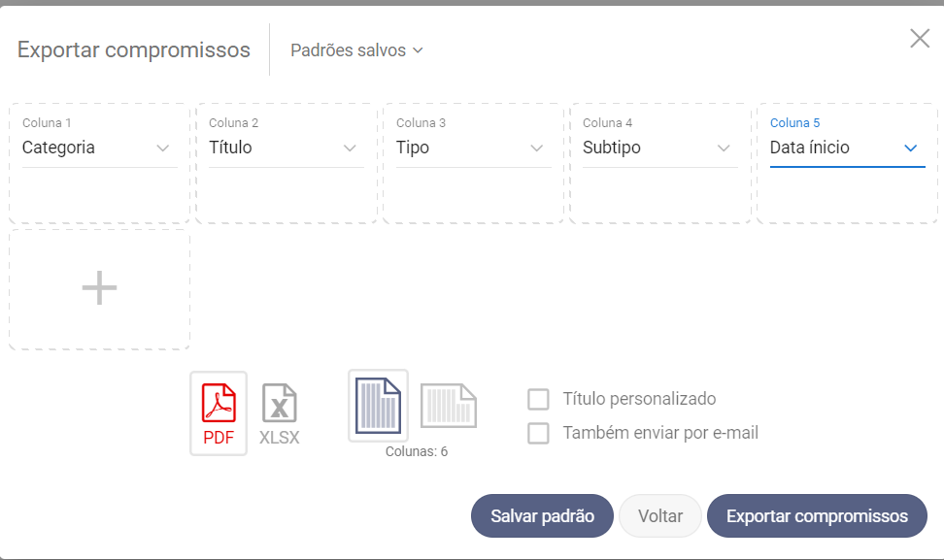
Task: Select landscape page orientation icon
Action: click(448, 406)
